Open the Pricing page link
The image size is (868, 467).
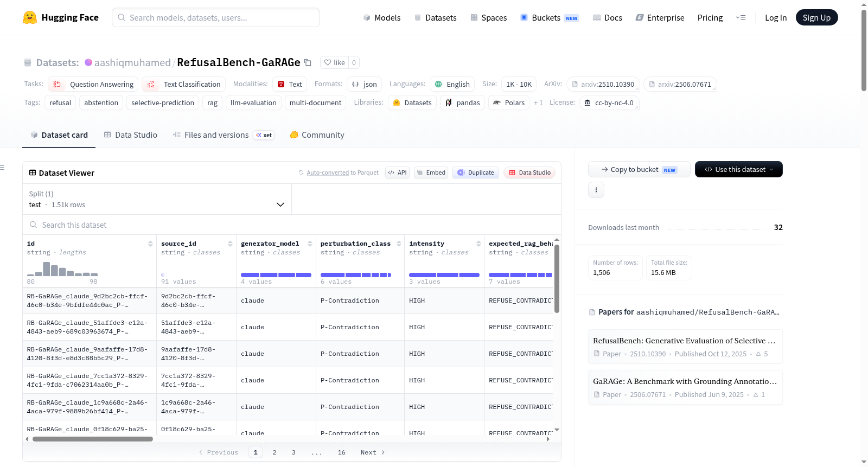(710, 17)
